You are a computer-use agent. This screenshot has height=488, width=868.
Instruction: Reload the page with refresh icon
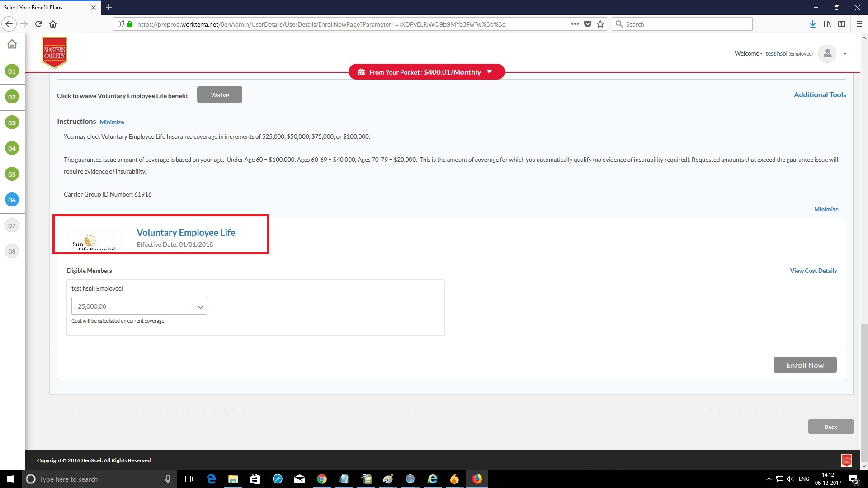(x=38, y=24)
